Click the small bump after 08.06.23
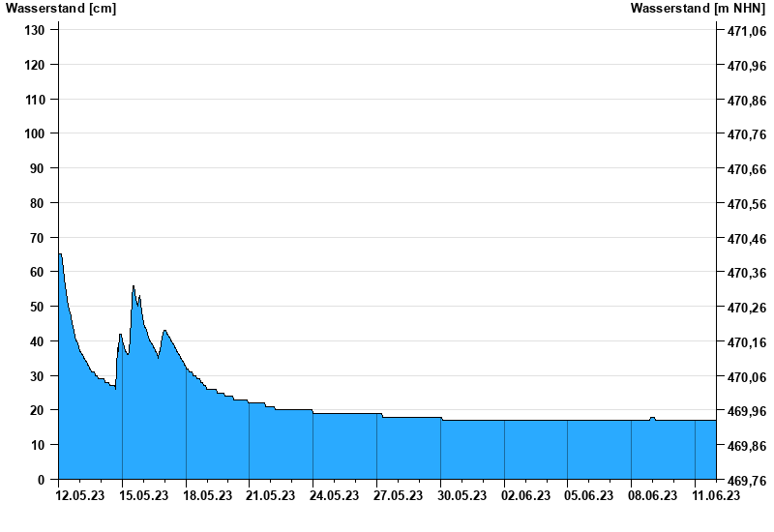774x532 pixels. tap(652, 418)
